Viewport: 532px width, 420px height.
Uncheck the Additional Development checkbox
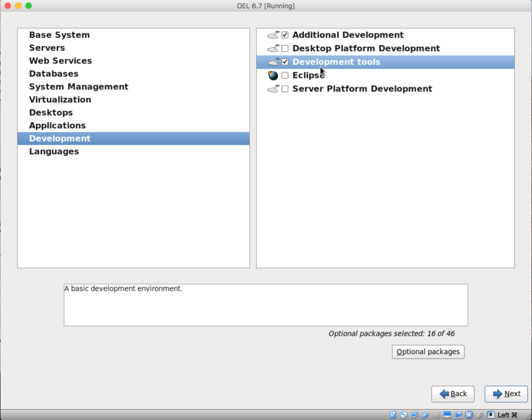click(285, 35)
